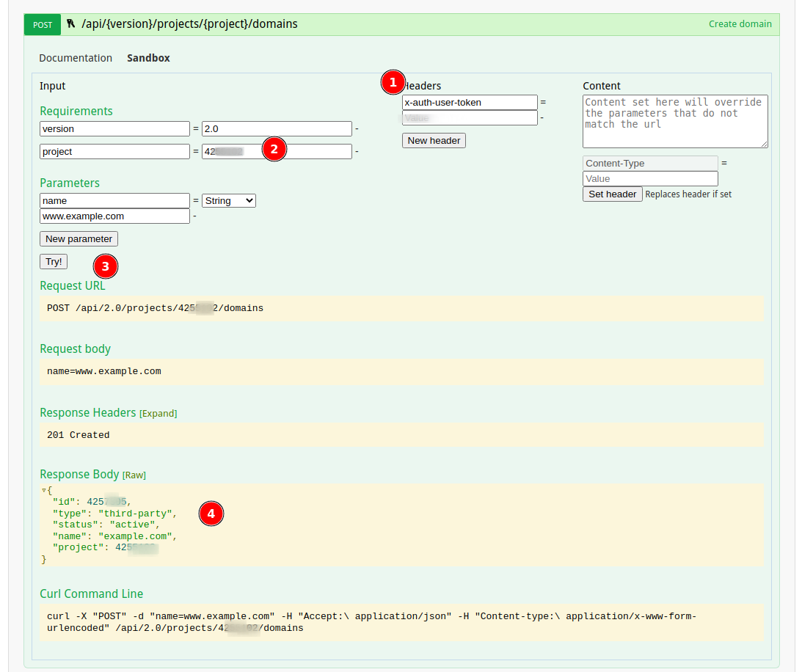This screenshot has width=802, height=672.
Task: Focus the project ID value field
Action: [x=277, y=151]
